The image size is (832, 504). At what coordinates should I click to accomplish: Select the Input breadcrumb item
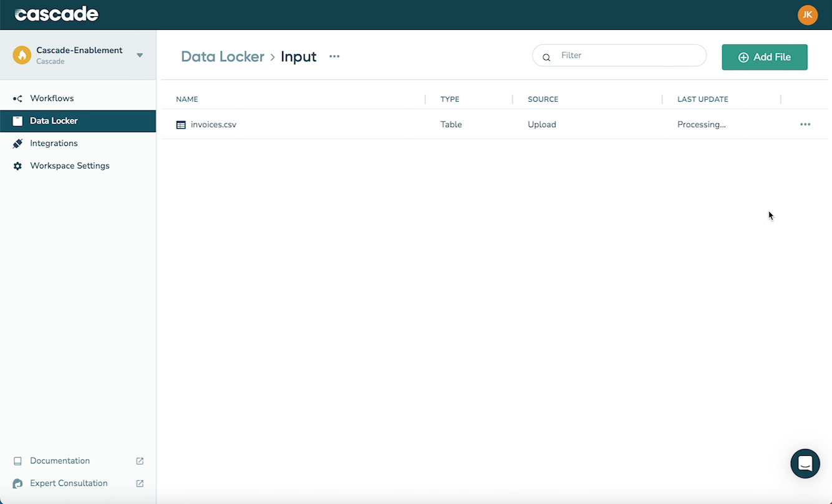(x=298, y=56)
